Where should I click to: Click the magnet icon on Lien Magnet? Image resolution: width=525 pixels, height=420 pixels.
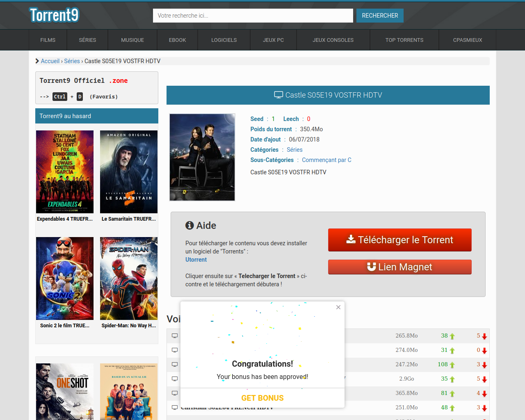(372, 267)
